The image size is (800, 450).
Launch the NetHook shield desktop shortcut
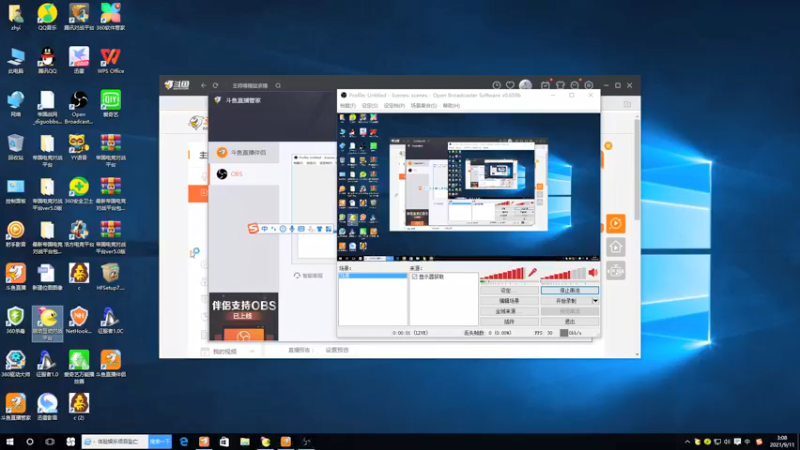(79, 320)
